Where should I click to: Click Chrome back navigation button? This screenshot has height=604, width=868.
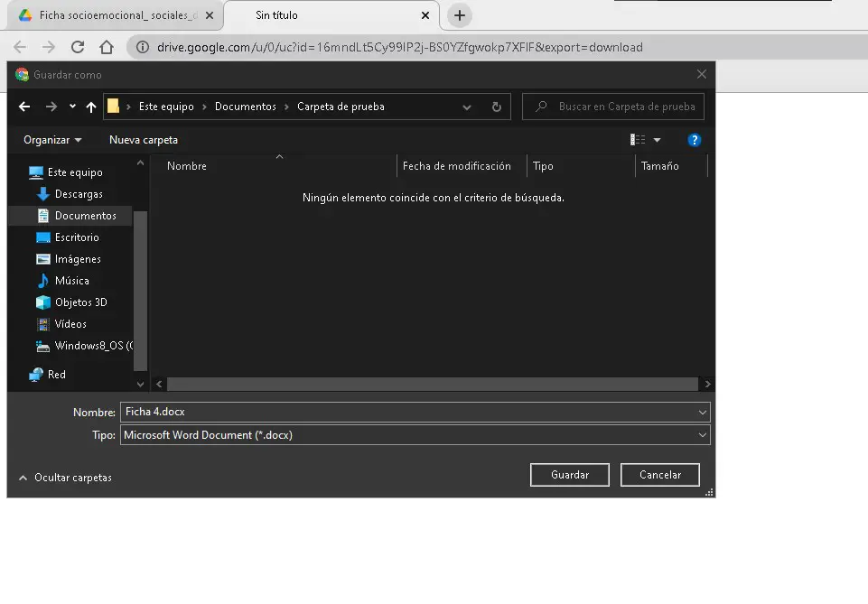point(20,47)
